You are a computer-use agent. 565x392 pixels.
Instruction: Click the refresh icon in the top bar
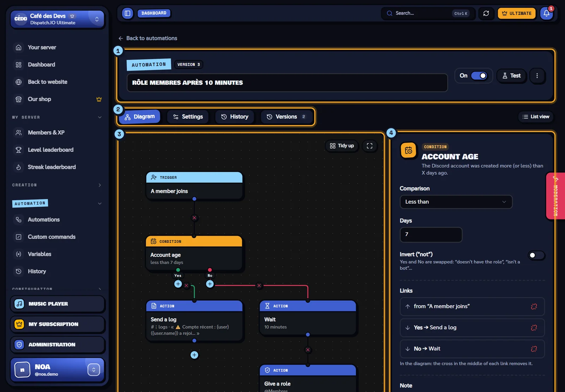click(x=486, y=13)
